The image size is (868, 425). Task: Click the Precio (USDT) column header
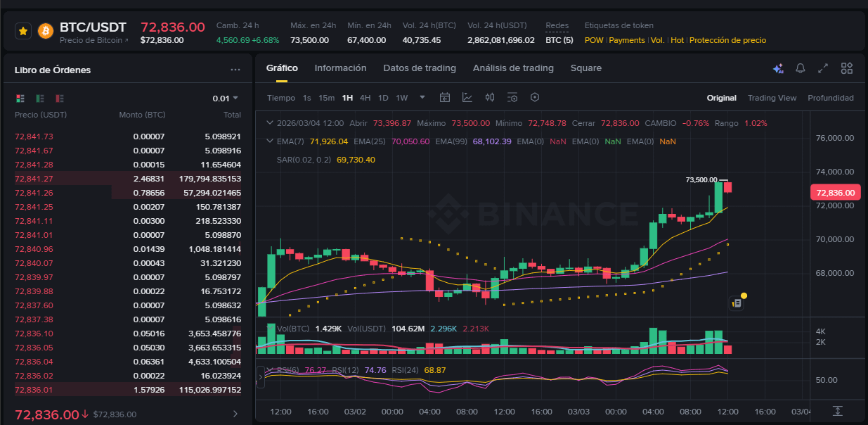click(x=41, y=115)
